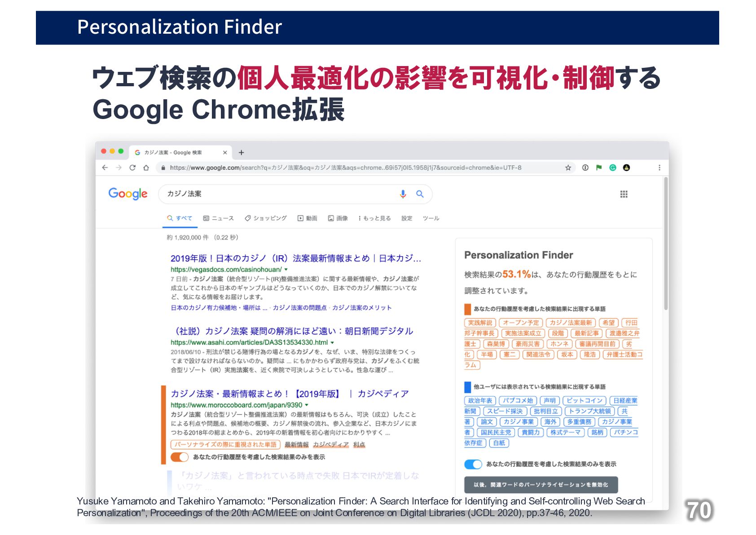The height and width of the screenshot is (535, 756).
Task: Toggle the orange switch under the カジペディア result
Action: click(180, 457)
